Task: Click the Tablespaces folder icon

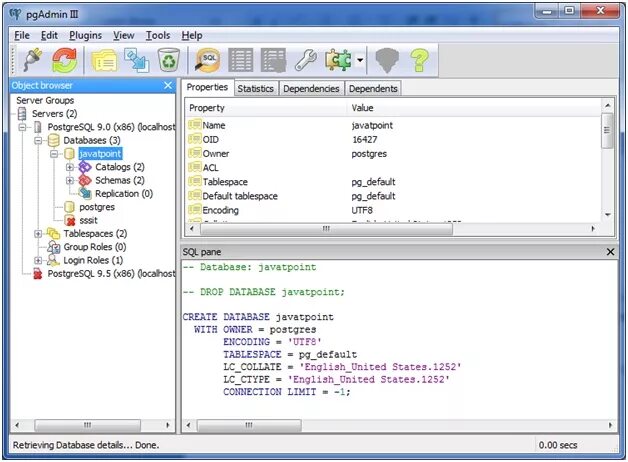Action: (x=53, y=233)
